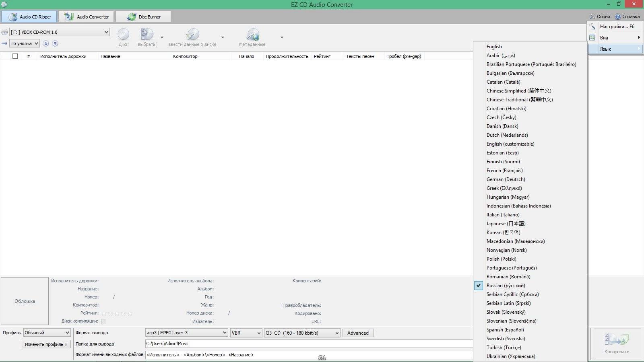Click the Диск toolbar icon
Screen dimensions: 644x362
coord(124,37)
